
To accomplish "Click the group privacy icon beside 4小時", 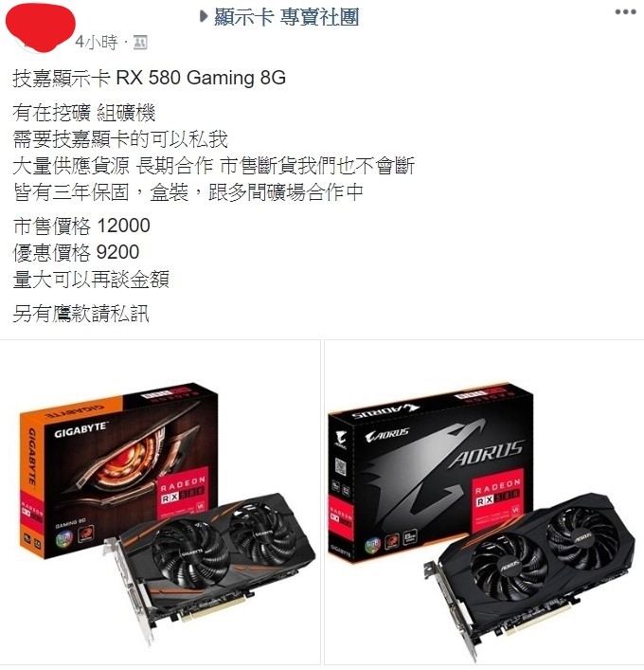I will tap(140, 43).
